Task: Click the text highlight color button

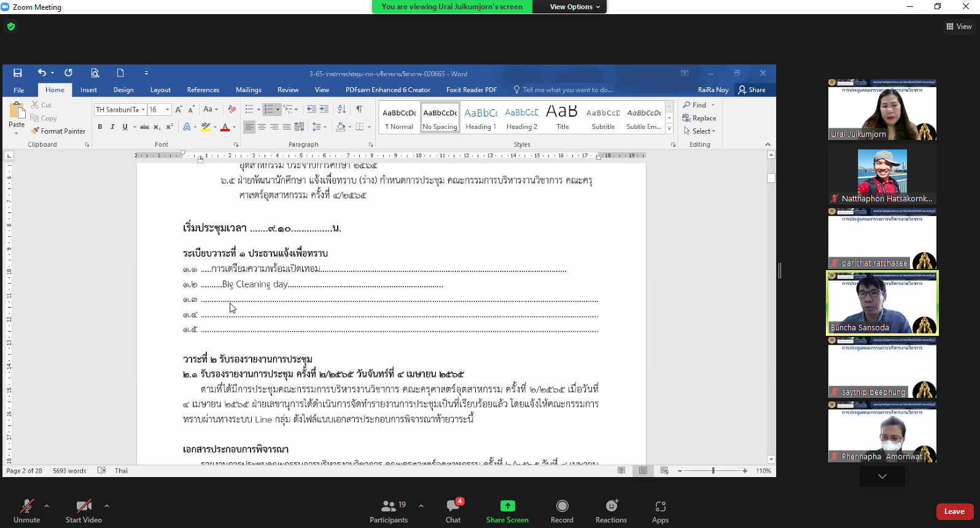Action: 206,127
